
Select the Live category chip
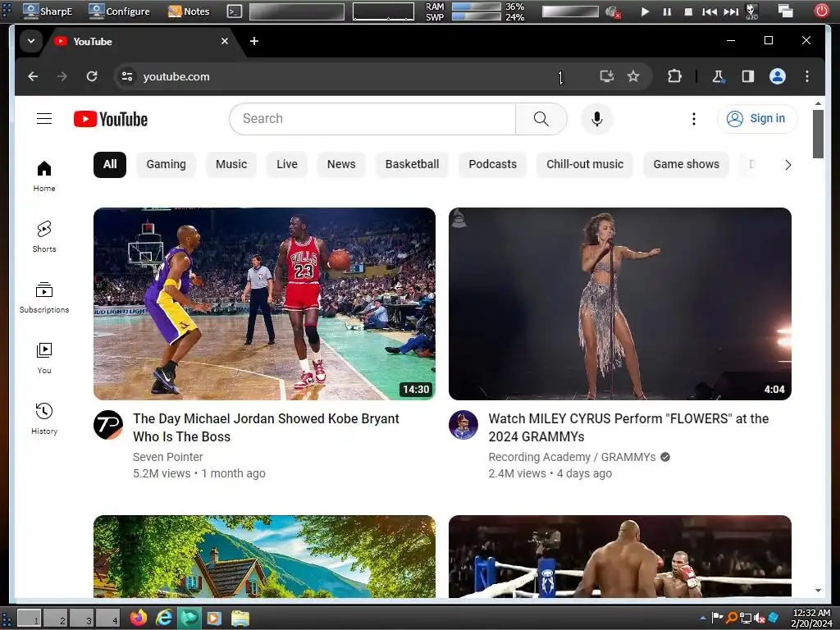[x=287, y=164]
